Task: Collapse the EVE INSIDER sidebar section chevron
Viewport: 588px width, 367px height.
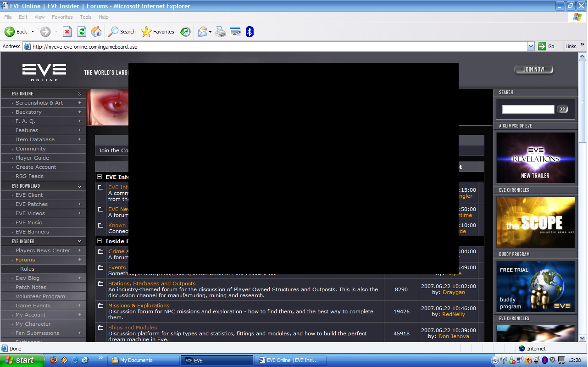Action: click(79, 241)
